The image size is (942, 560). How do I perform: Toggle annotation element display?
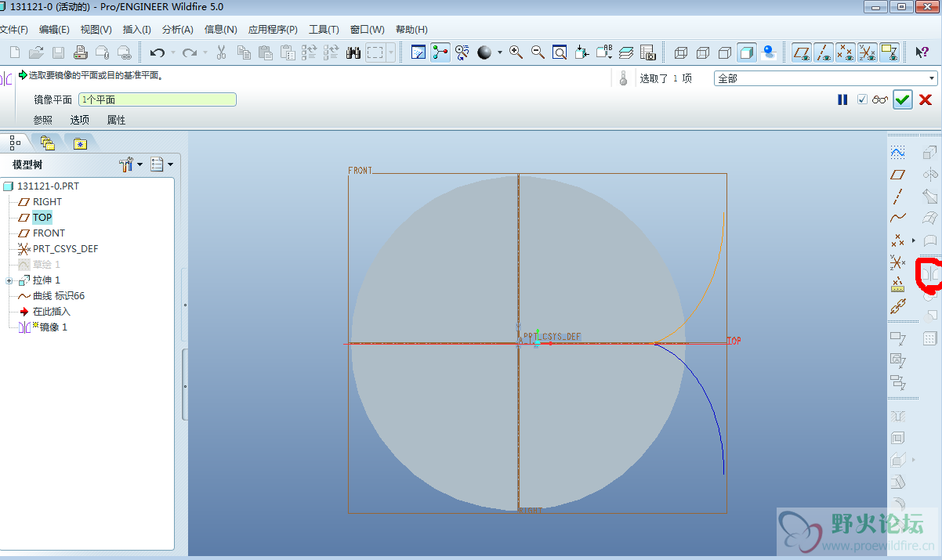pyautogui.click(x=889, y=52)
